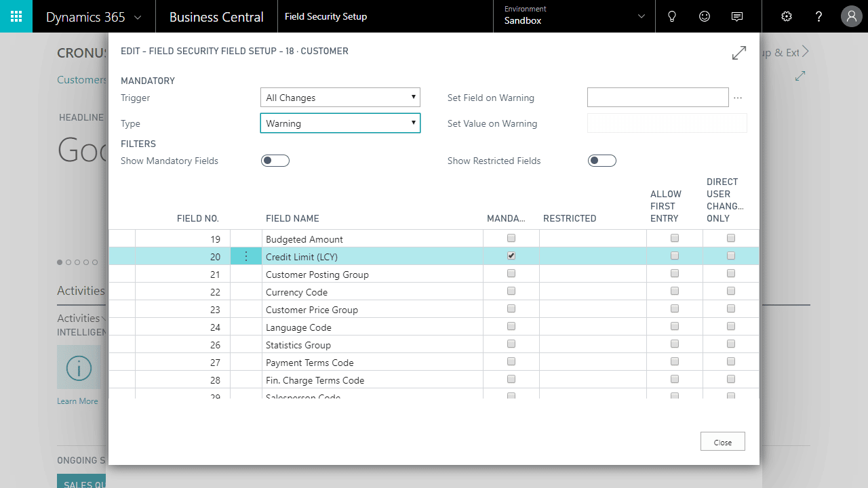Open the Dynamics 365 menu
Screen dimensions: 868x488
click(94, 17)
